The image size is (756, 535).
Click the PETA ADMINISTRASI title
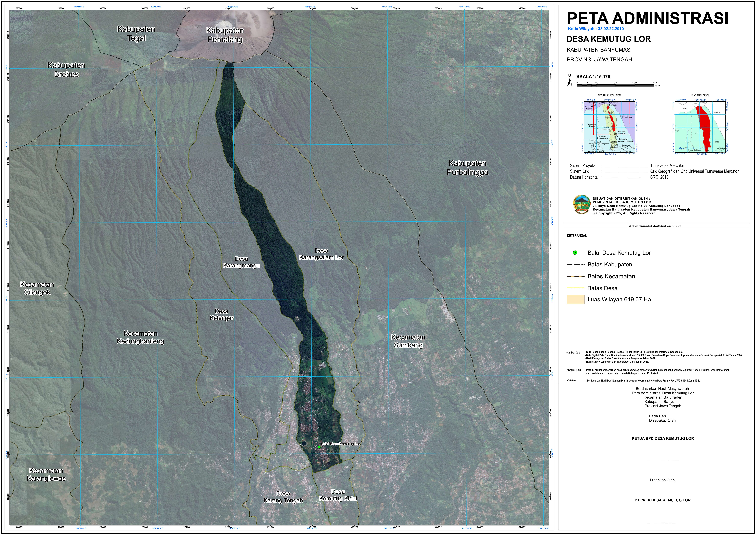point(647,18)
